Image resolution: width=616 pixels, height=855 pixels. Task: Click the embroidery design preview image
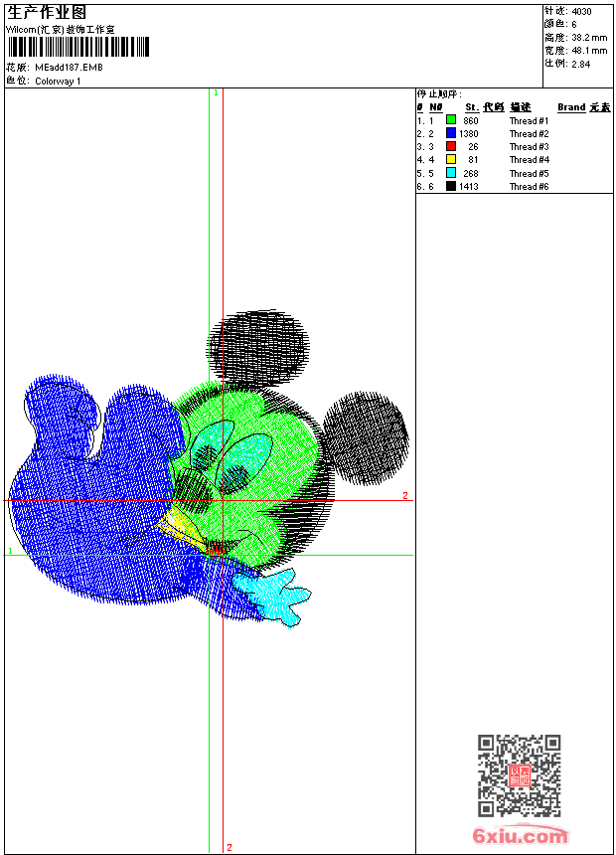coord(209,469)
